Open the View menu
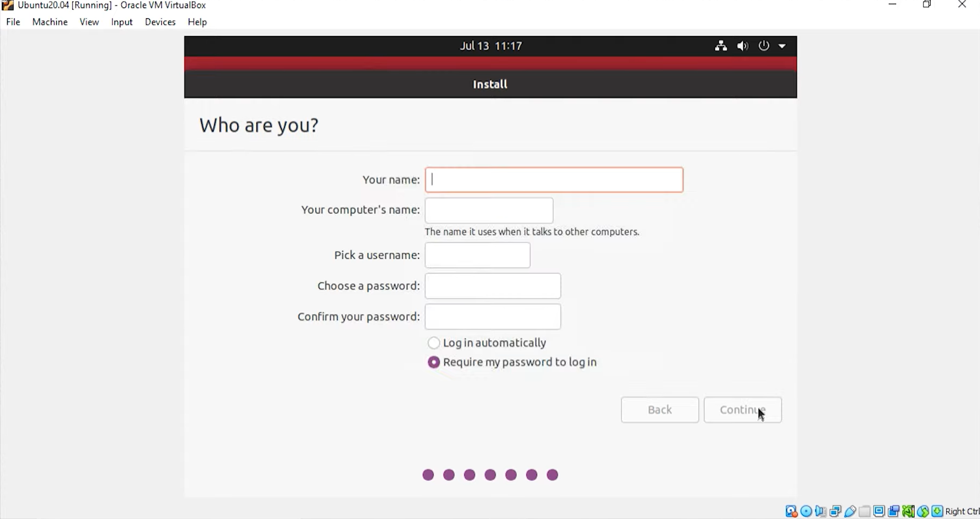Viewport: 980px width, 519px height. click(89, 22)
